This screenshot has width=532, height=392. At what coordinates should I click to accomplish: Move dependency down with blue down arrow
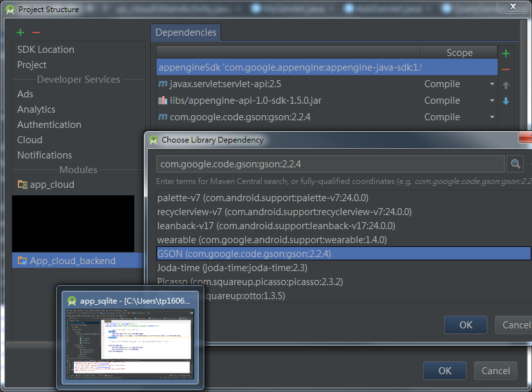(505, 101)
